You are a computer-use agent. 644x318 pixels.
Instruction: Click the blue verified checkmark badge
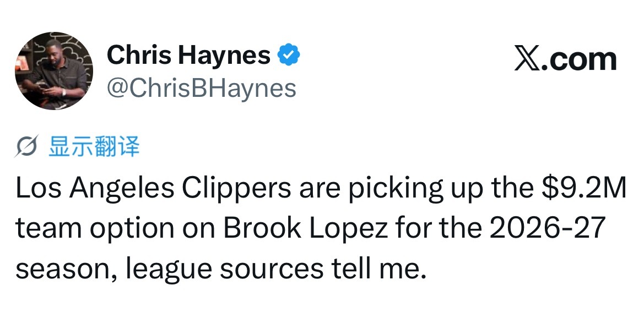point(289,55)
